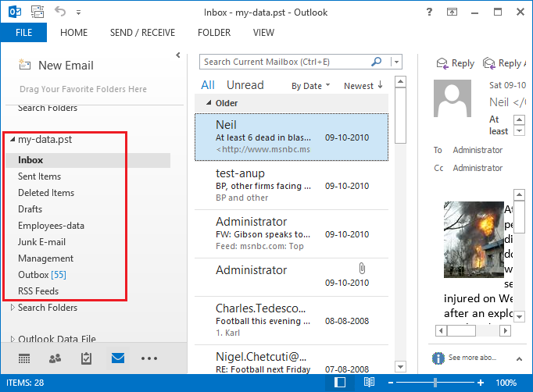533x392 pixels.
Task: Expand the People pane chevron
Action: point(519,358)
